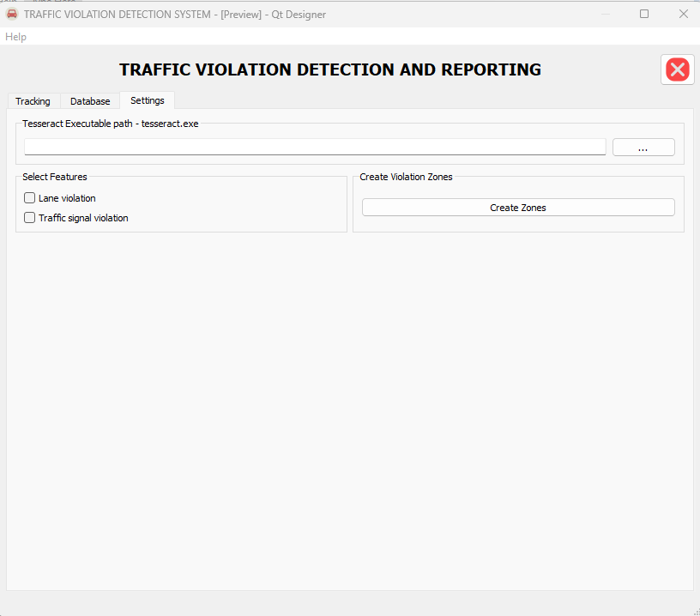Open the Help menu
700x616 pixels.
tap(15, 37)
